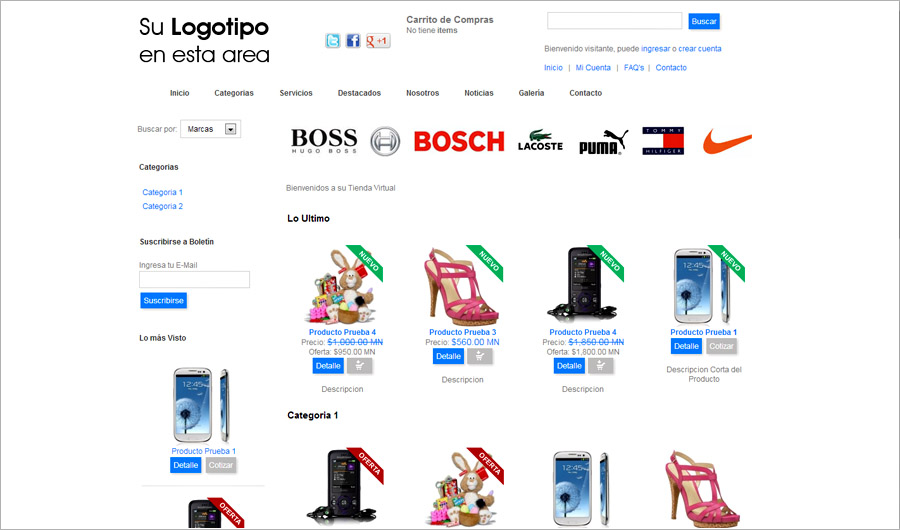Open the Facebook social icon
The image size is (900, 530).
[353, 41]
